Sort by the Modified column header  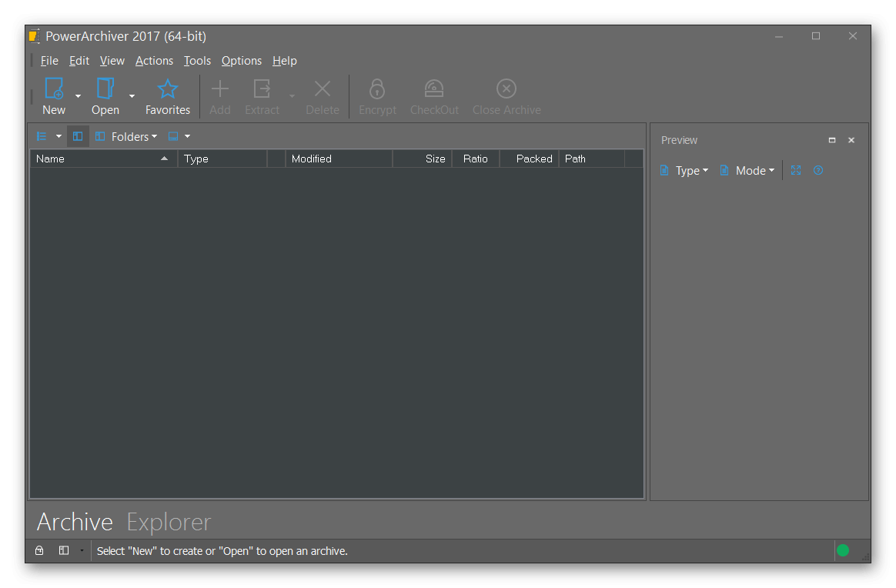pos(337,159)
